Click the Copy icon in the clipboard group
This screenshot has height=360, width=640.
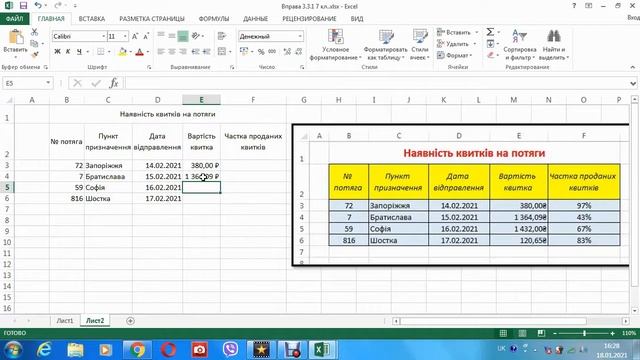(34, 43)
